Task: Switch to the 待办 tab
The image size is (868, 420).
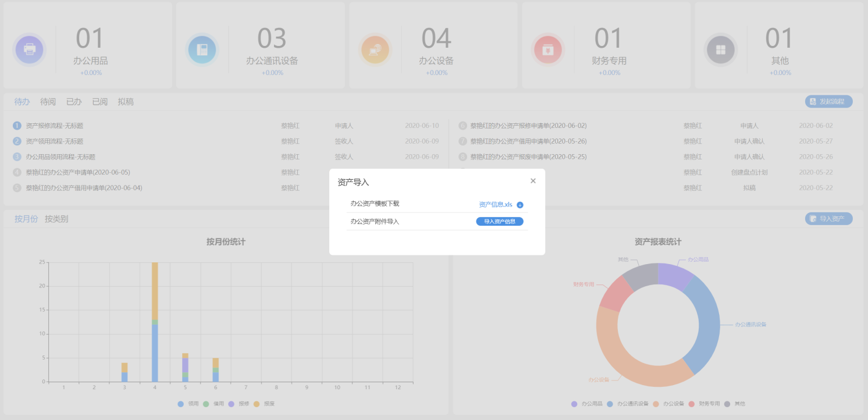Action: (x=22, y=102)
